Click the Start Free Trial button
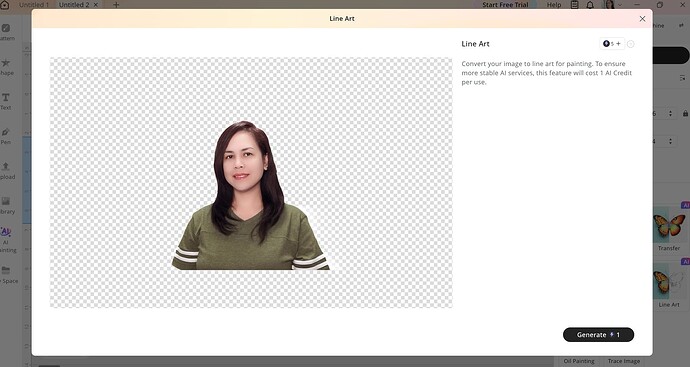 (505, 5)
